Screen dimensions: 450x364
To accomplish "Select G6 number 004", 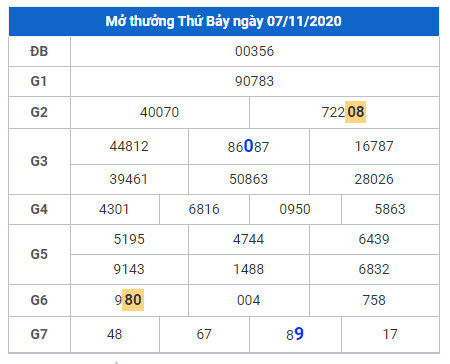I will coord(249,300).
